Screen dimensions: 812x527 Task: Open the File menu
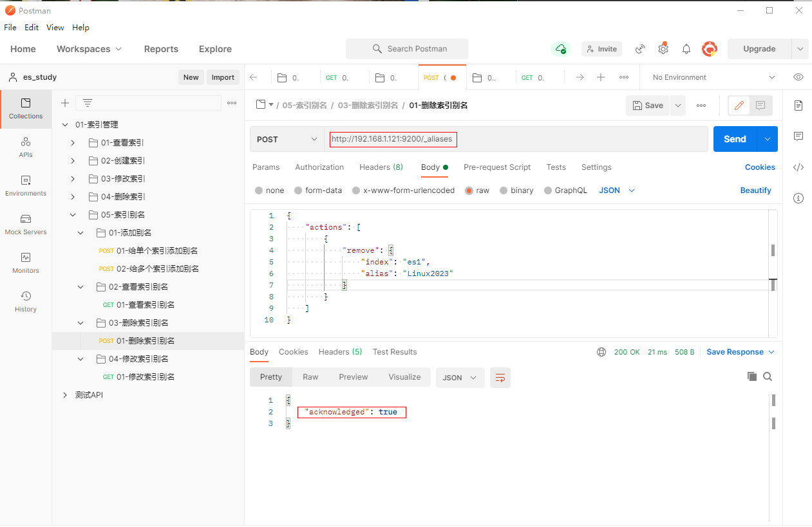10,28
